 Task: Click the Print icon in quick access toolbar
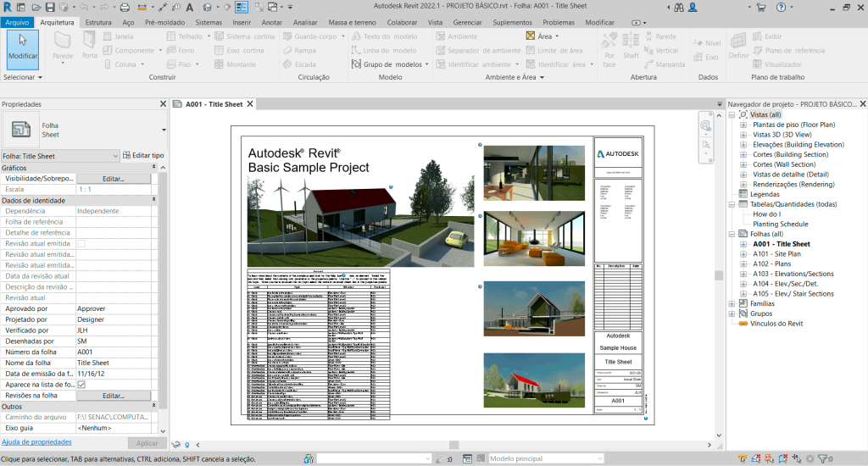pos(125,7)
